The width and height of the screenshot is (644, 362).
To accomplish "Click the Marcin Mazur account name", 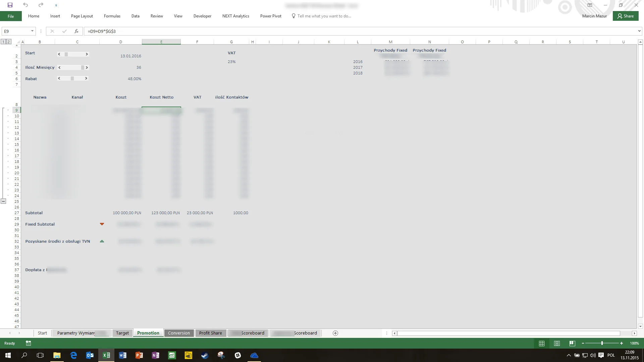I will point(594,16).
